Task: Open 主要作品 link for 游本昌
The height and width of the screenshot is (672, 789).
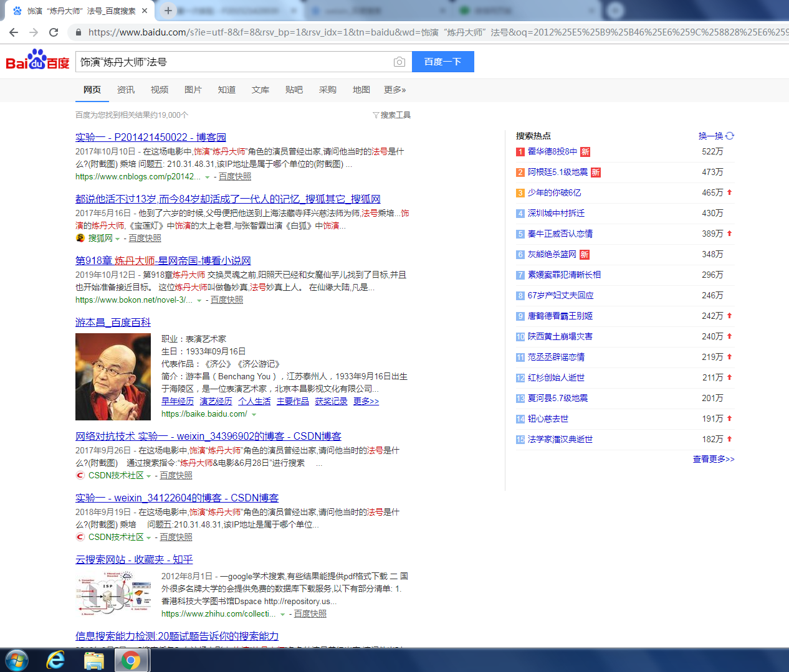Action: click(293, 401)
